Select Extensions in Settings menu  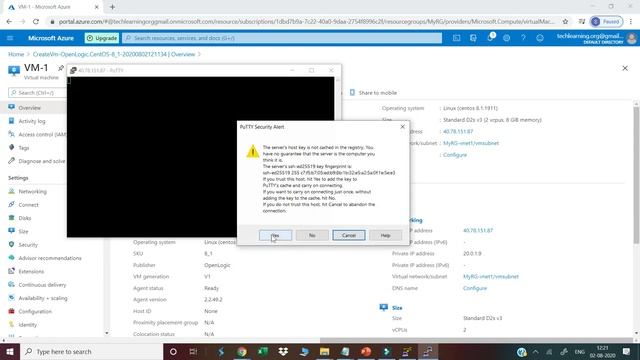coord(31,271)
